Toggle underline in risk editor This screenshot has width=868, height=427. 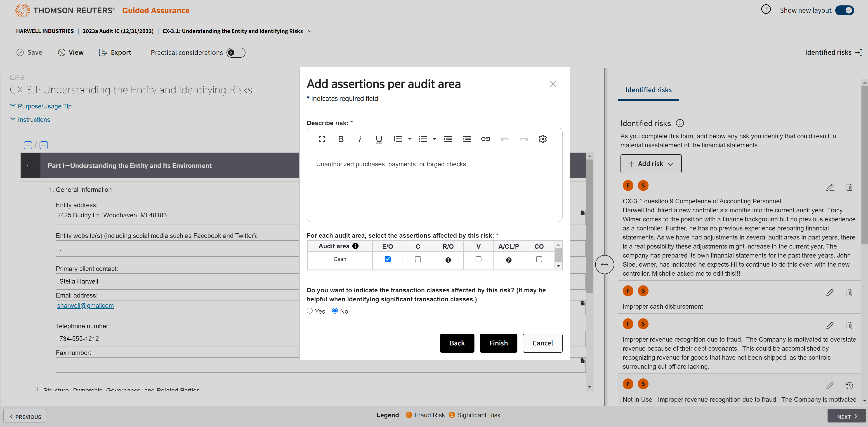tap(379, 139)
